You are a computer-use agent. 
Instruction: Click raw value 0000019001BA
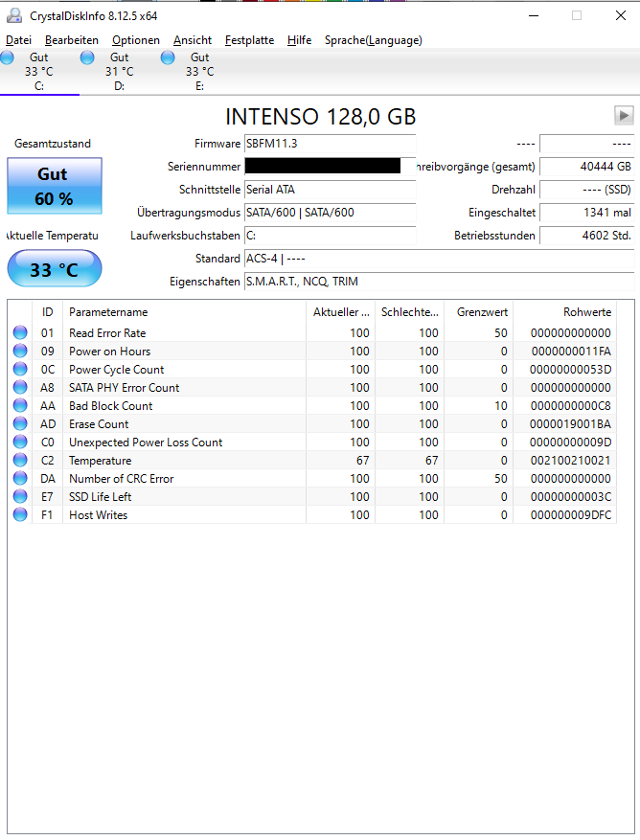(x=571, y=424)
